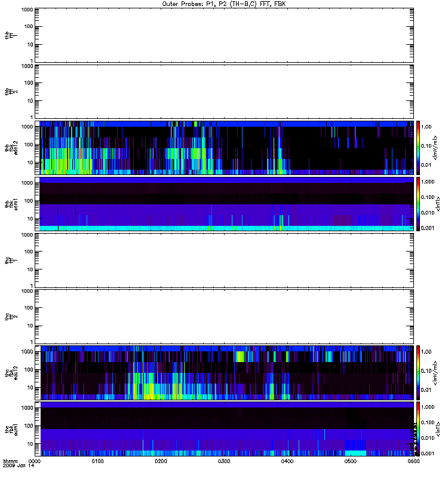Click the "thb fff 1" panel label
The width and height of the screenshot is (448, 478).
(11, 36)
